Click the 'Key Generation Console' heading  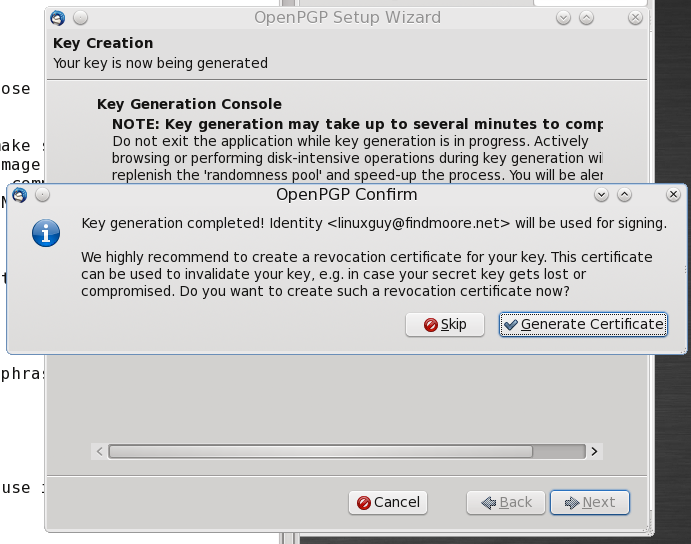189,104
